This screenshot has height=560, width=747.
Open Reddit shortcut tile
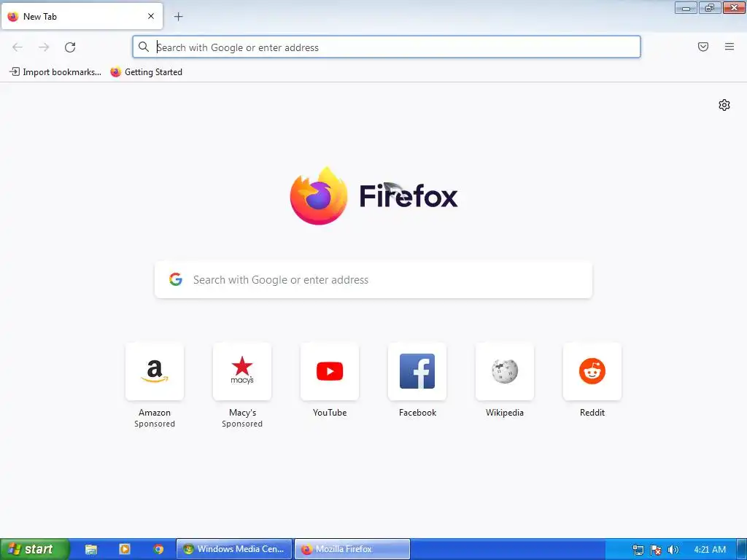coord(592,371)
